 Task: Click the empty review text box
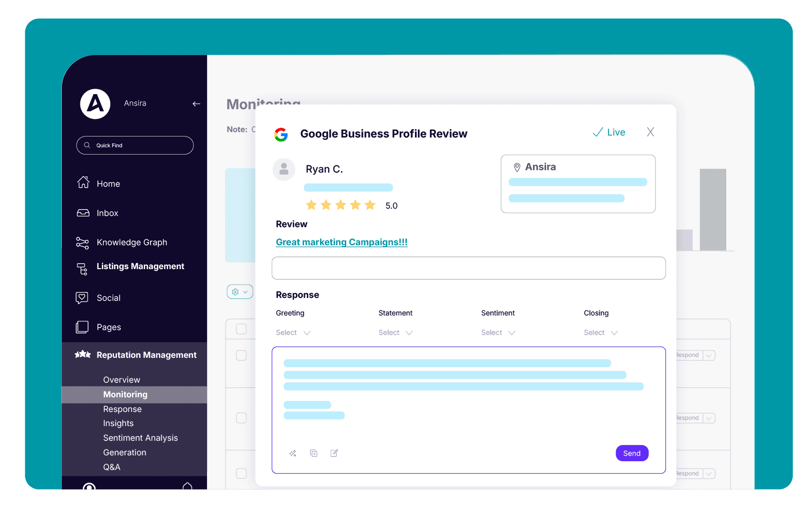(469, 268)
